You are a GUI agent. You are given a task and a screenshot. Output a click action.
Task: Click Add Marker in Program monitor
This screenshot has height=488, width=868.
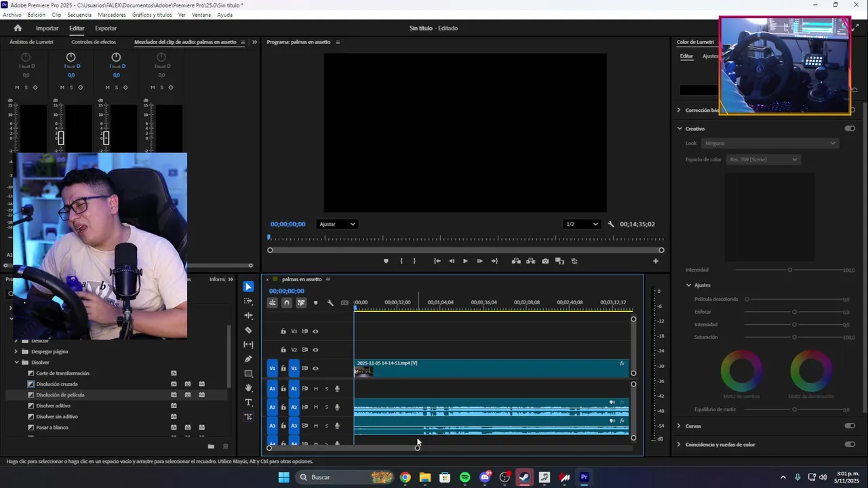coord(386,261)
